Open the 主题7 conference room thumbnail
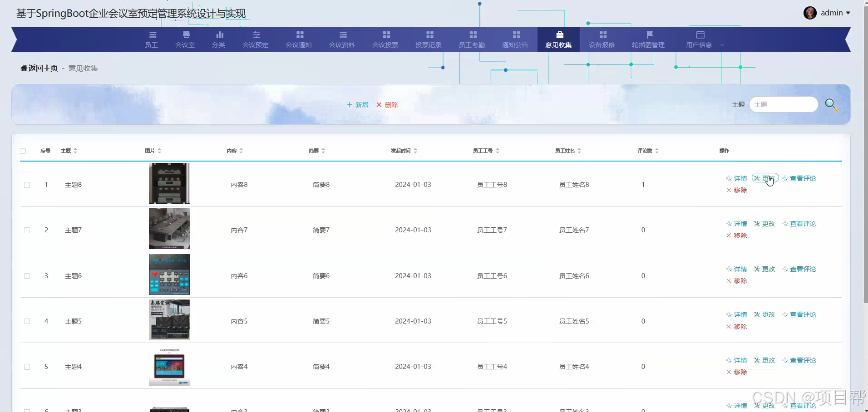 click(169, 229)
